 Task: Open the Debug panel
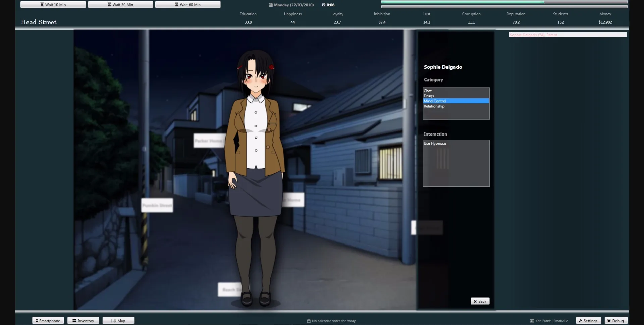point(616,320)
